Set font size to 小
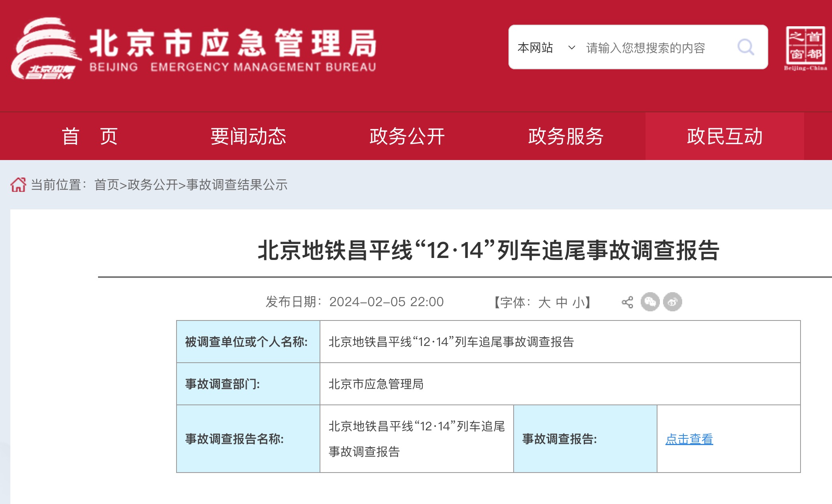This screenshot has width=832, height=504. click(578, 303)
